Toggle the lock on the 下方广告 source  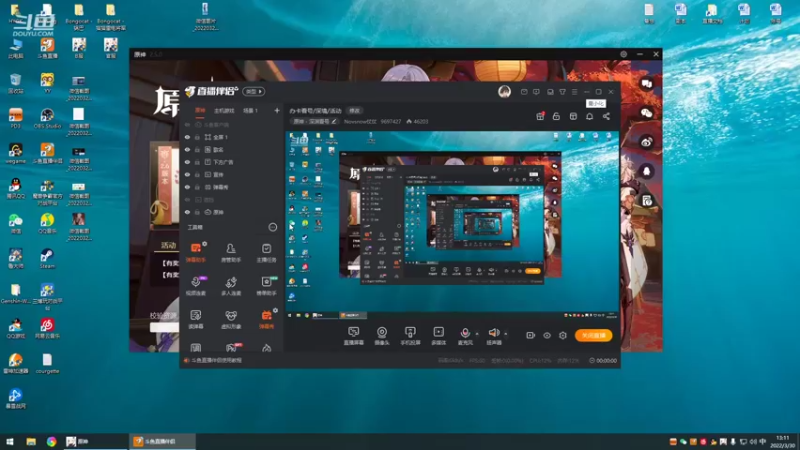coord(197,162)
